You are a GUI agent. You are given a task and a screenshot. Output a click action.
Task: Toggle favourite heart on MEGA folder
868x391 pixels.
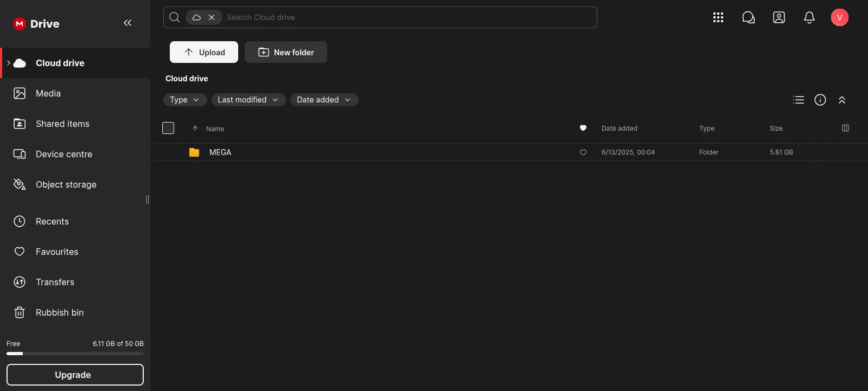coord(583,152)
